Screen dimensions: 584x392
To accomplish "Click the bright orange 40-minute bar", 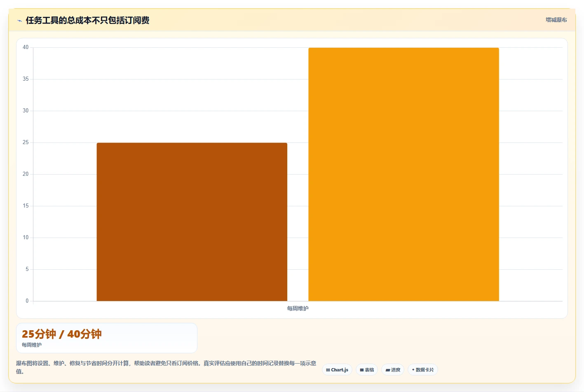I will point(403,174).
